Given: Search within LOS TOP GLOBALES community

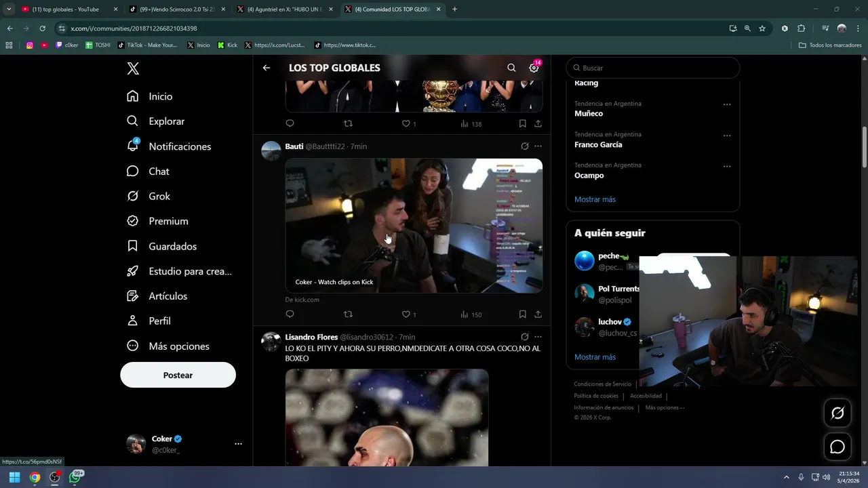Looking at the screenshot, I should pyautogui.click(x=511, y=68).
